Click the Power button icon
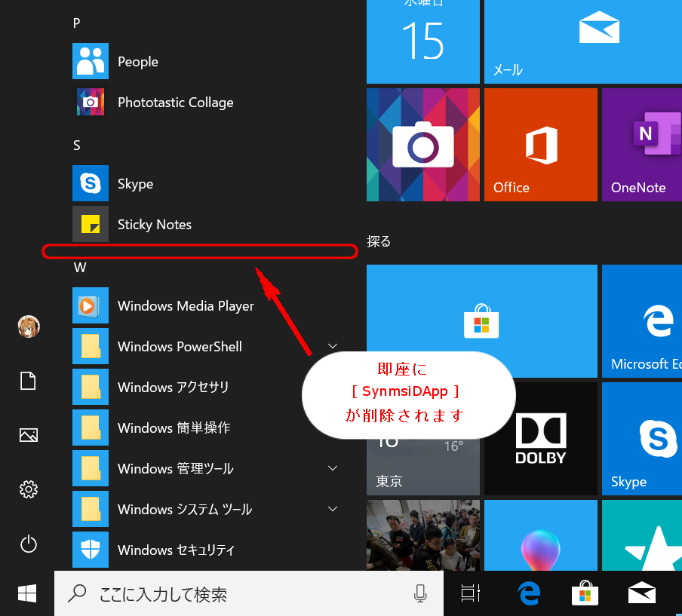 pyautogui.click(x=29, y=544)
